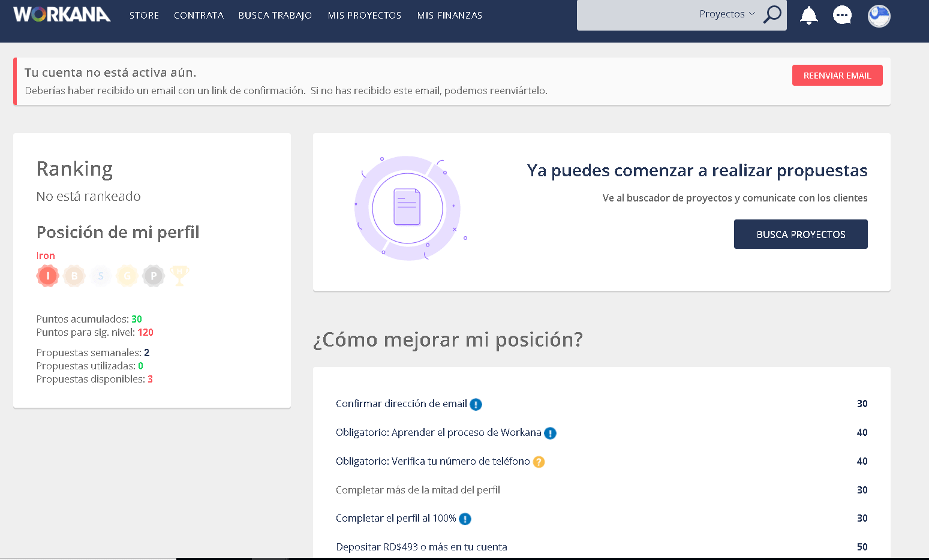The image size is (929, 560).
Task: Click info icon beside Completar el perfil al 100%
Action: click(x=464, y=519)
